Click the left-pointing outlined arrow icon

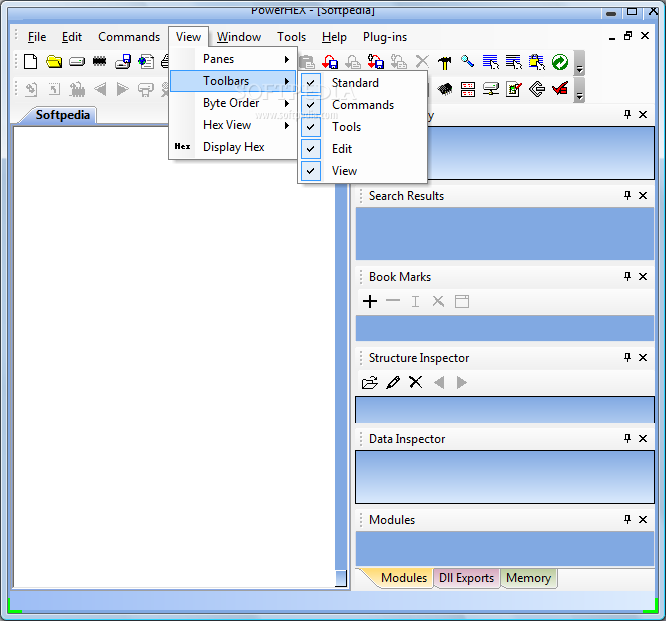tap(537, 89)
